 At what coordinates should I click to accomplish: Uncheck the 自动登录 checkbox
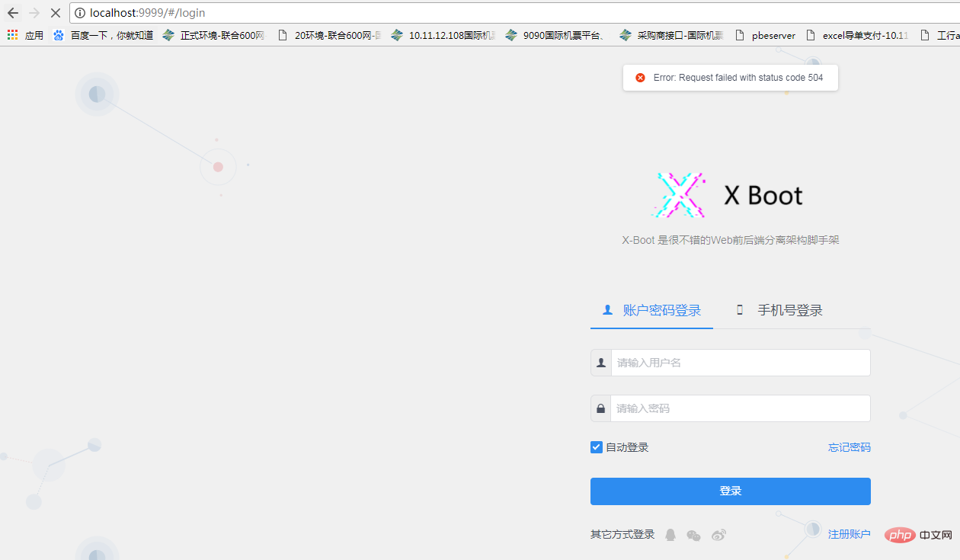(x=597, y=447)
